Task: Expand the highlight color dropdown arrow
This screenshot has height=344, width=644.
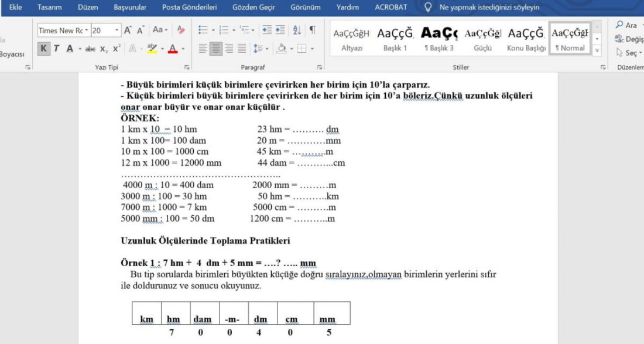Action: tap(162, 49)
